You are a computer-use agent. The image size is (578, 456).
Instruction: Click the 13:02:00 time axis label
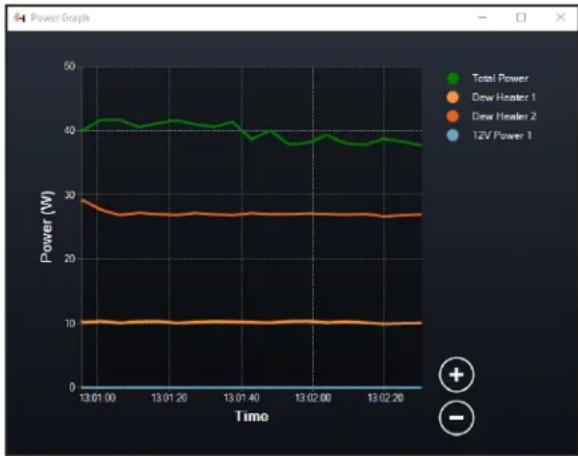click(x=313, y=398)
